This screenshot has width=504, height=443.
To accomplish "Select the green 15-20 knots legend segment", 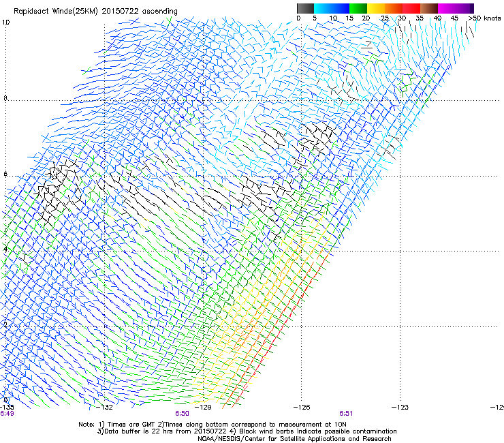I will [x=358, y=9].
